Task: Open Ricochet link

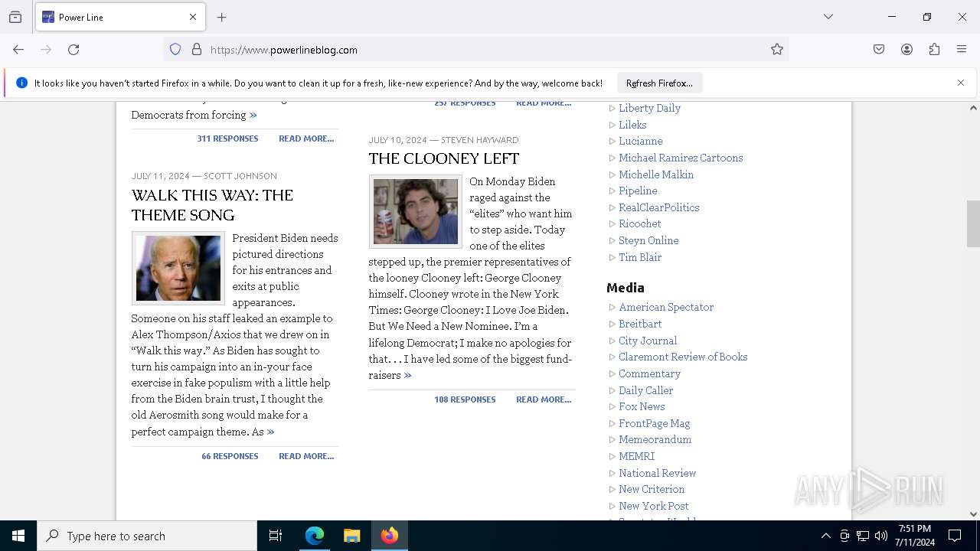Action: click(640, 223)
